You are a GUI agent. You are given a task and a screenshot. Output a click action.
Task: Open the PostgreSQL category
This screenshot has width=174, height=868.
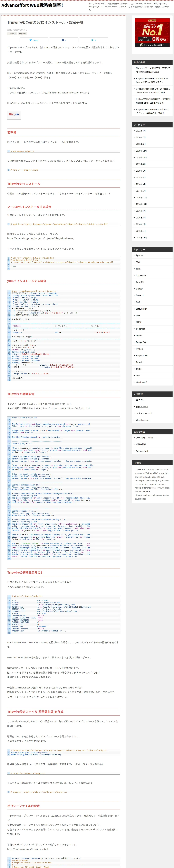(x=142, y=342)
